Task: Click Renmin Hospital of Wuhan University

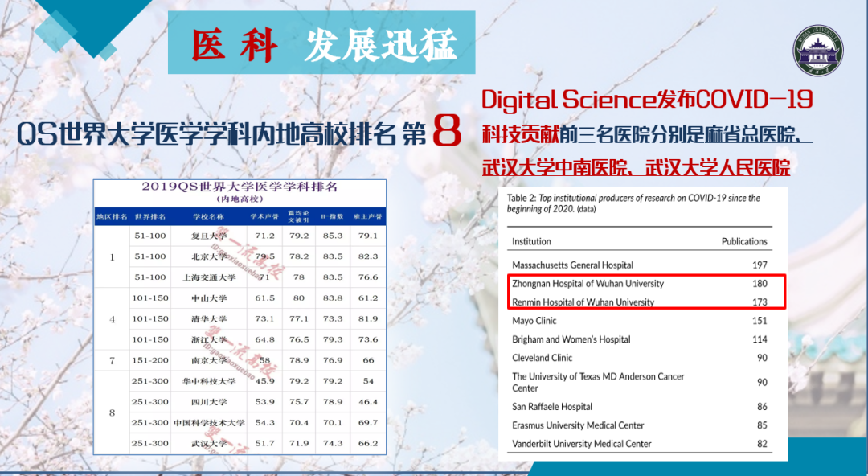Action: point(583,302)
